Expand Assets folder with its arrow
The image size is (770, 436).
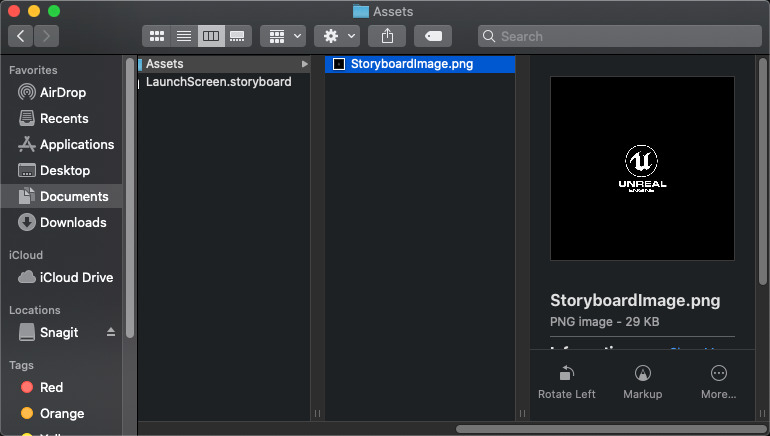coord(304,64)
